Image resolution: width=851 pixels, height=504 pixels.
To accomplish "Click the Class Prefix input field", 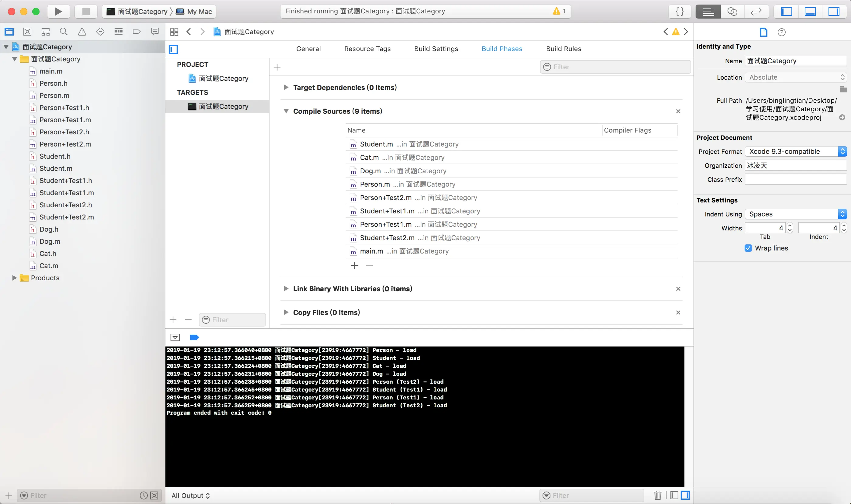I will 795,179.
